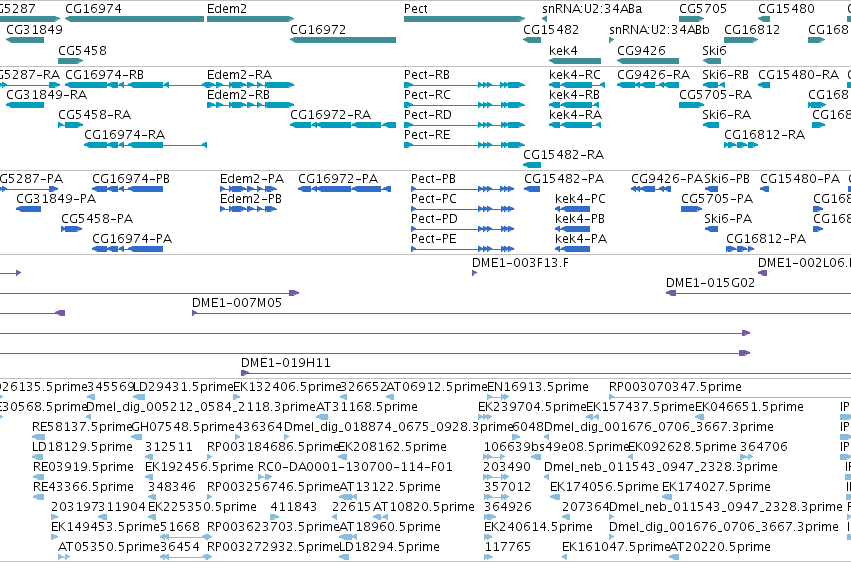Image resolution: width=851 pixels, height=562 pixels.
Task: Select the kek4 gene label
Action: (563, 50)
